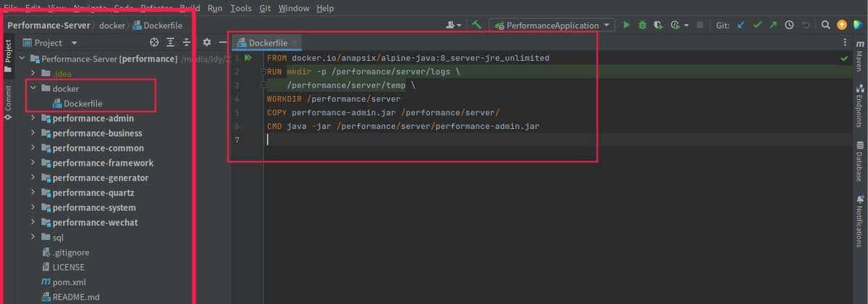Fold the RUN instruction at line 2
The width and height of the screenshot is (868, 304).
tap(262, 72)
